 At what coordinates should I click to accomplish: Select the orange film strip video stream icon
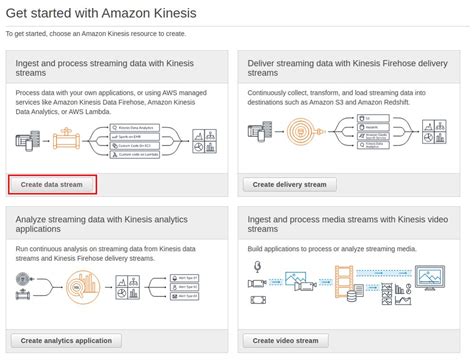(x=344, y=282)
